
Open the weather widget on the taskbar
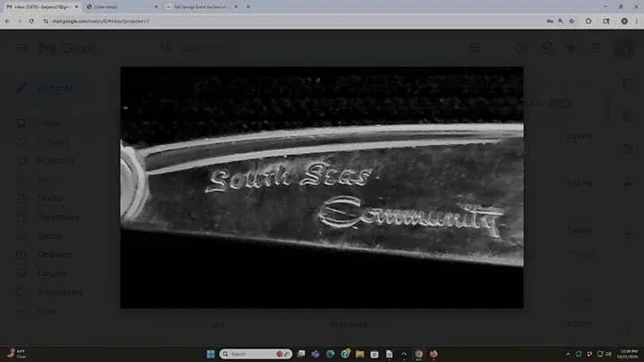click(17, 354)
